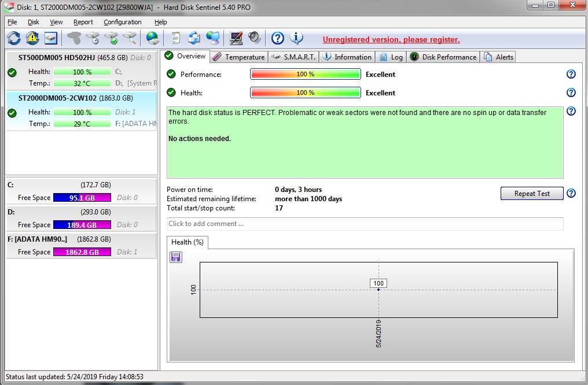Click the Overview Health 100 % gradient bar
This screenshot has width=588, height=385.
305,92
